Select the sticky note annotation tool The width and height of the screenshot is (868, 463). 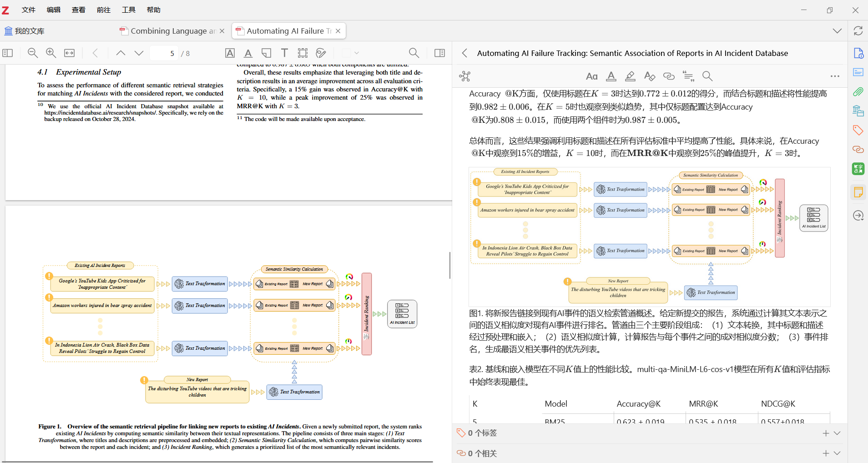point(266,53)
